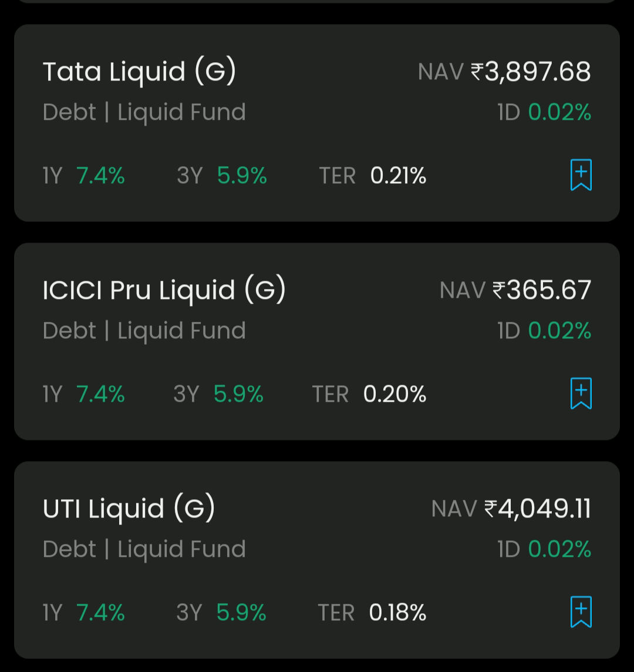
Task: Open the ICICI Pru Liquid (G) title
Action: point(164,291)
